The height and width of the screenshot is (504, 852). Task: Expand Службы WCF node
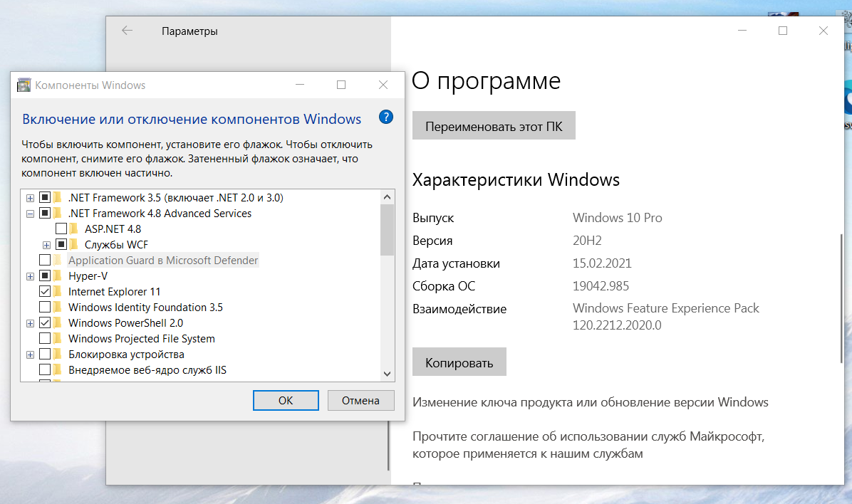[47, 246]
